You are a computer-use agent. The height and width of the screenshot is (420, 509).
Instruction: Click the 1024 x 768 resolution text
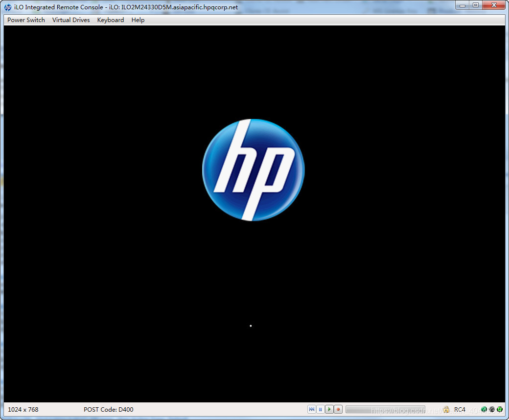[23, 409]
